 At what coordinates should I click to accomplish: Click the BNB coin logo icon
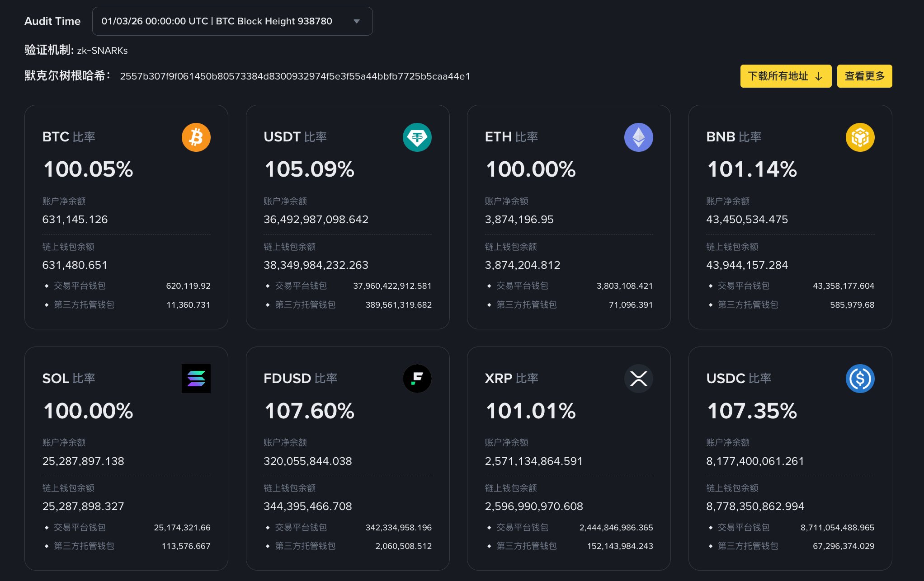point(860,137)
